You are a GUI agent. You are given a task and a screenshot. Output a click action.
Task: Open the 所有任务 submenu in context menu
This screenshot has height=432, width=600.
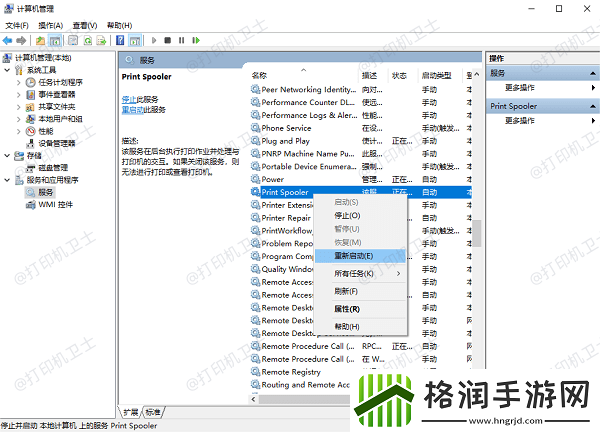[x=356, y=273]
